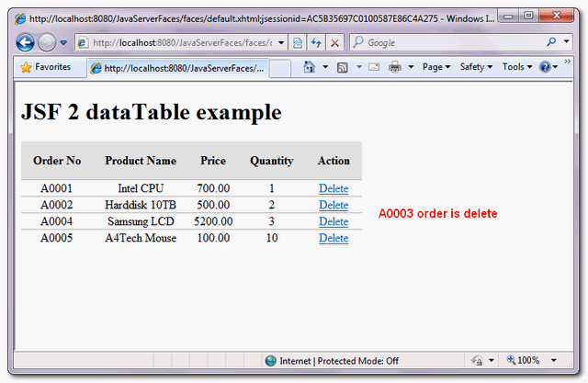Open the Favorites star button

tap(45, 67)
